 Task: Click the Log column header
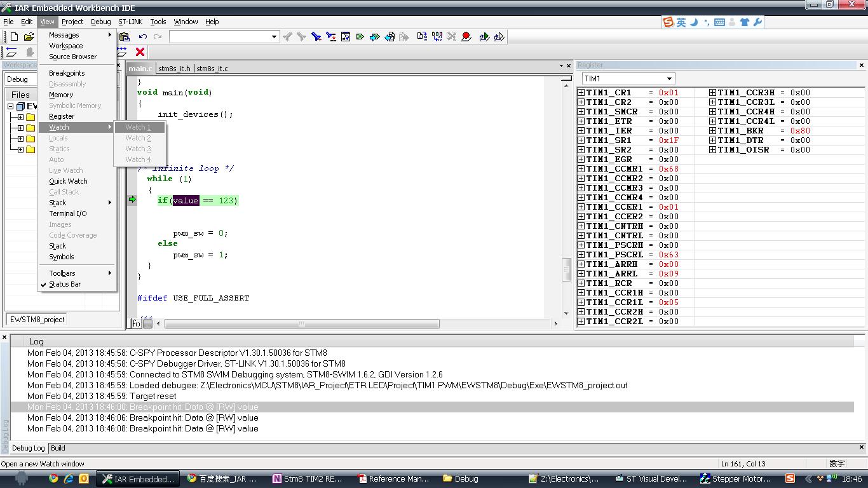[438, 341]
